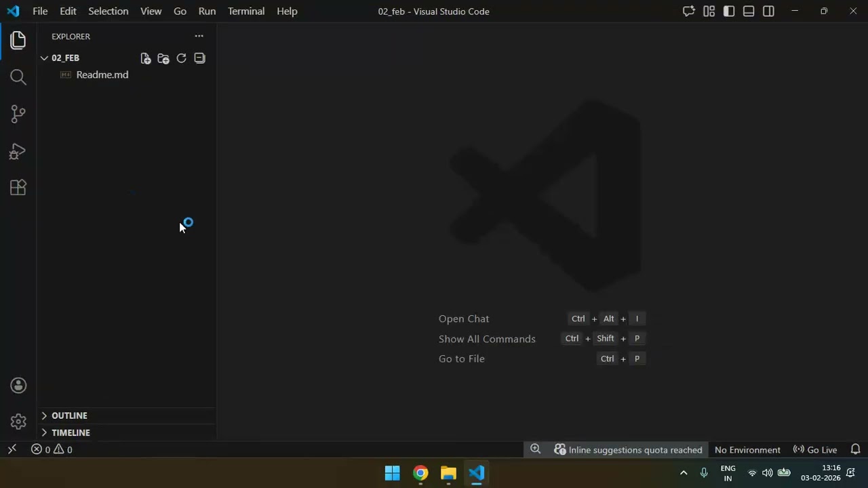Create a new folder in 02_FEB
The height and width of the screenshot is (488, 868).
pyautogui.click(x=163, y=58)
